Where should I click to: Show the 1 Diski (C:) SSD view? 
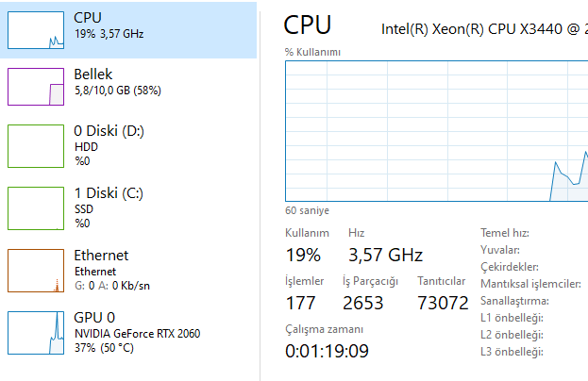tap(108, 192)
